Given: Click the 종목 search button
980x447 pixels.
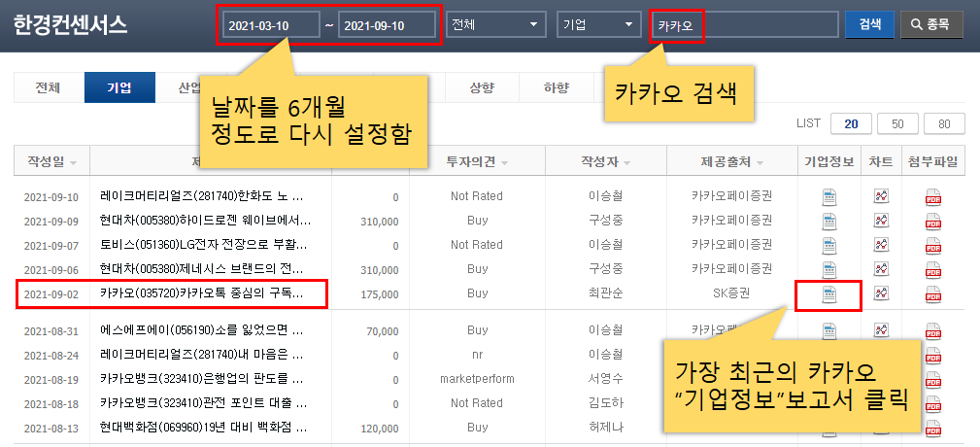Looking at the screenshot, I should [x=931, y=24].
